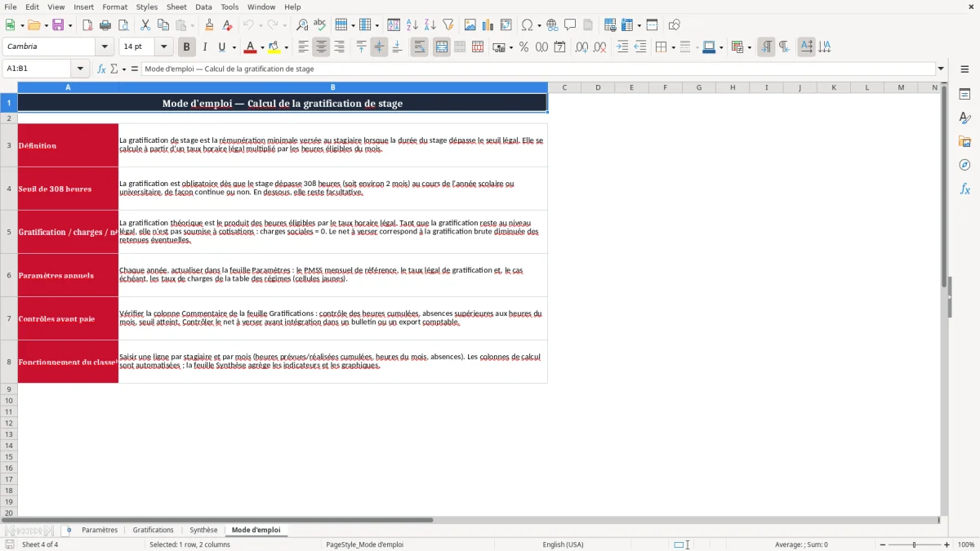Open Print Preview from the toolbar
980x551 pixels.
[x=123, y=25]
